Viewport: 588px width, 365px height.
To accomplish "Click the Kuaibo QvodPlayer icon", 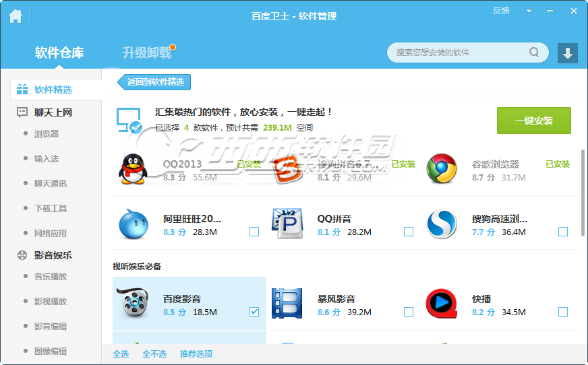I will coord(442,303).
